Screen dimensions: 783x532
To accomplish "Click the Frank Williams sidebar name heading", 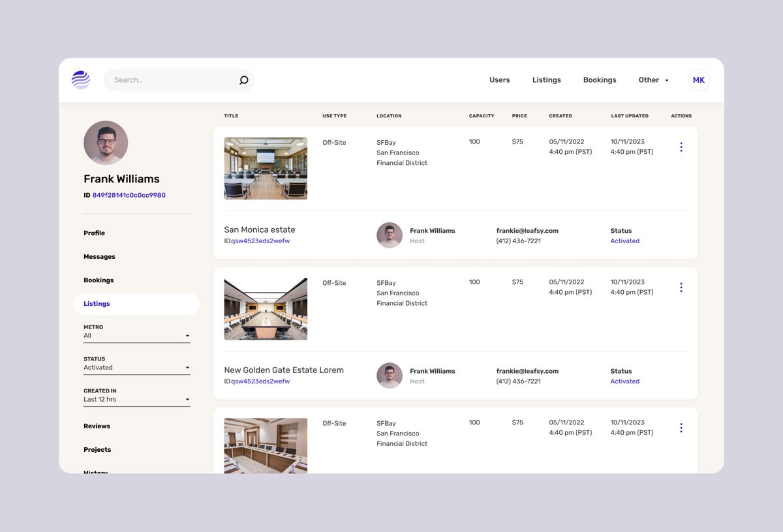I will pos(121,179).
